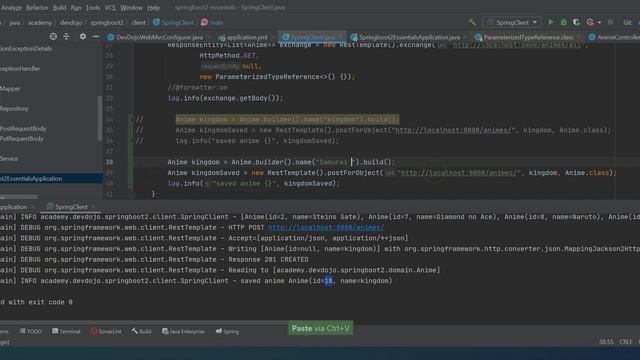This screenshot has width=640, height=360.
Task: Open the Analyze menu
Action: click(x=11, y=8)
